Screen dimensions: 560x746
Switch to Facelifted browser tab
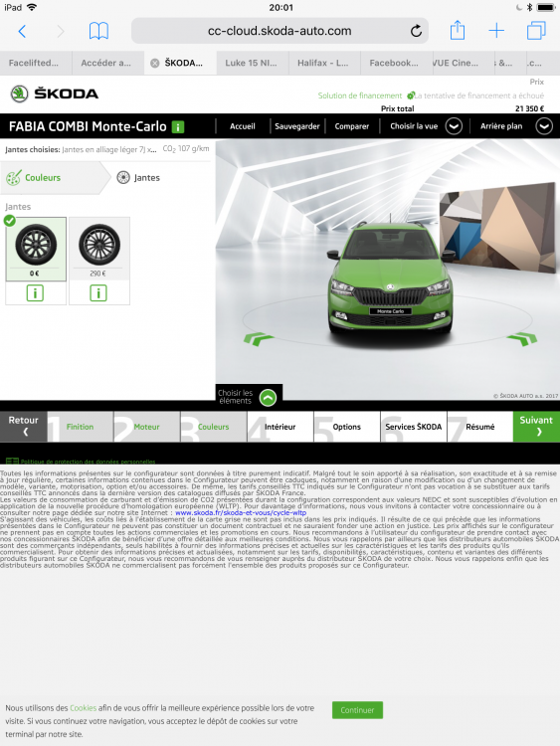coord(36,63)
